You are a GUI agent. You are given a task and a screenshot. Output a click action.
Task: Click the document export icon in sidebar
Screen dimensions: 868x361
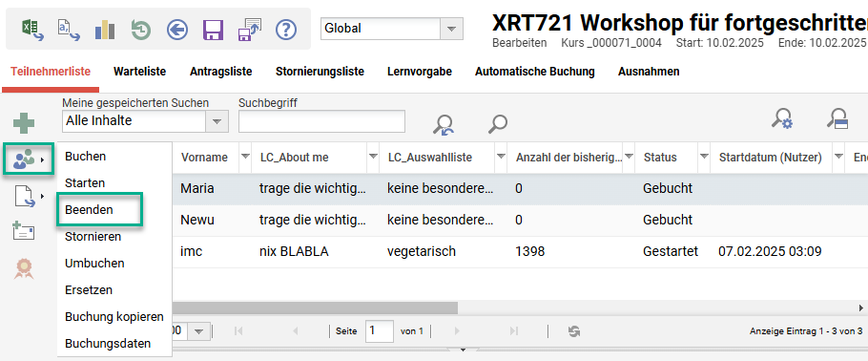click(x=25, y=197)
